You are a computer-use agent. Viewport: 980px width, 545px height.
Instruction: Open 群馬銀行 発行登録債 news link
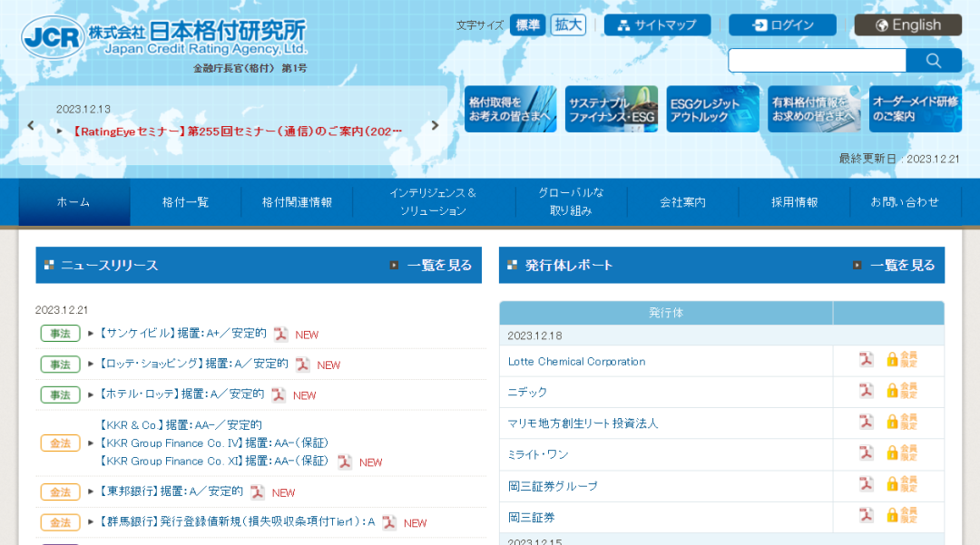click(x=237, y=522)
